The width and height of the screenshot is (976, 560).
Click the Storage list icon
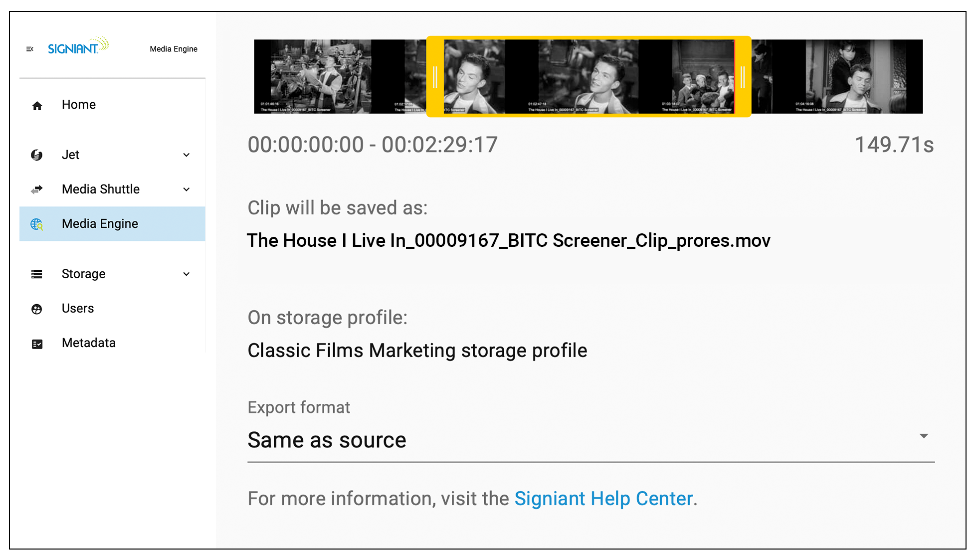(x=36, y=274)
